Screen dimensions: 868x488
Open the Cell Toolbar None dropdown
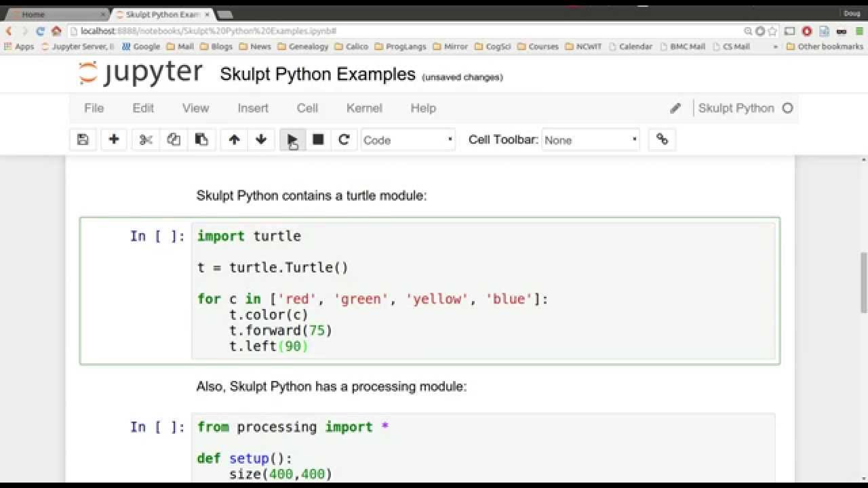591,140
